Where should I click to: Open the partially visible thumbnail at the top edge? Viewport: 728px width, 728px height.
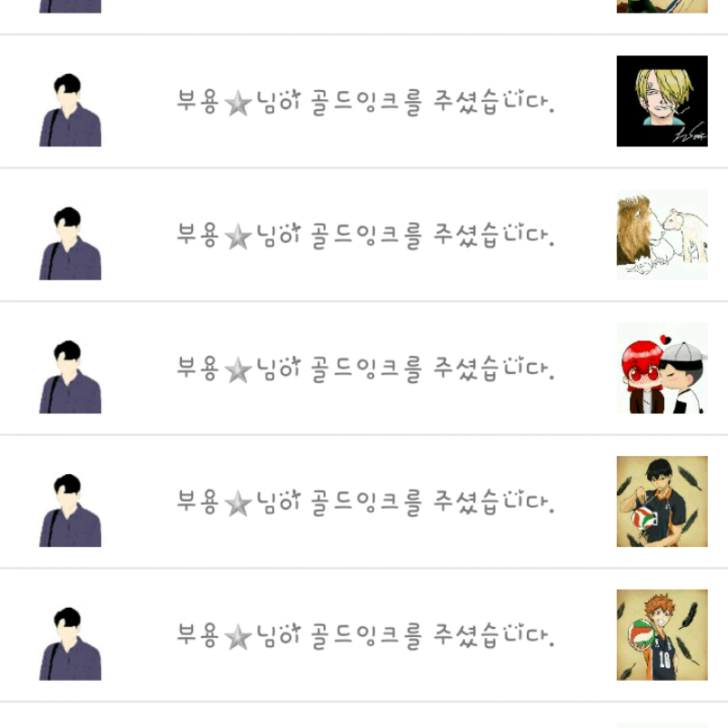pyautogui.click(x=662, y=6)
